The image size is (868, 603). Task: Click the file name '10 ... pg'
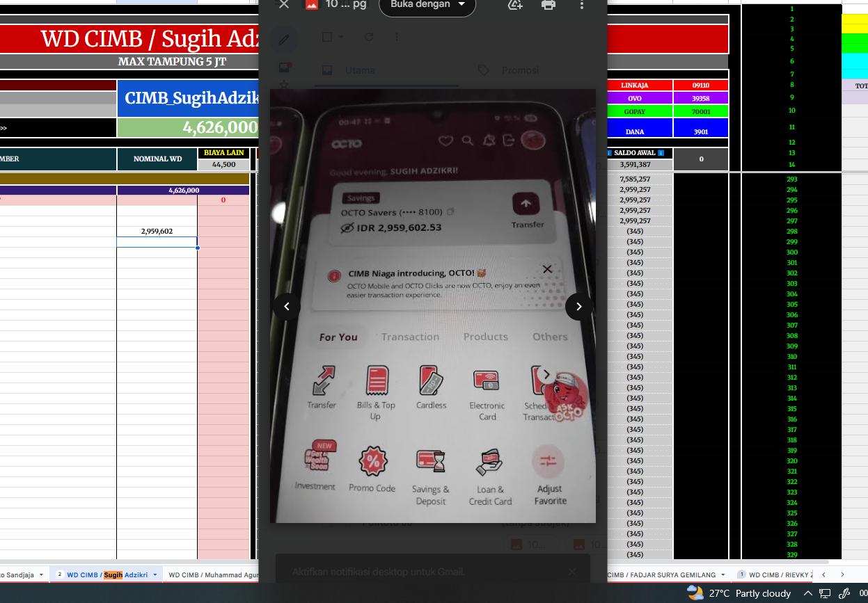coord(346,4)
